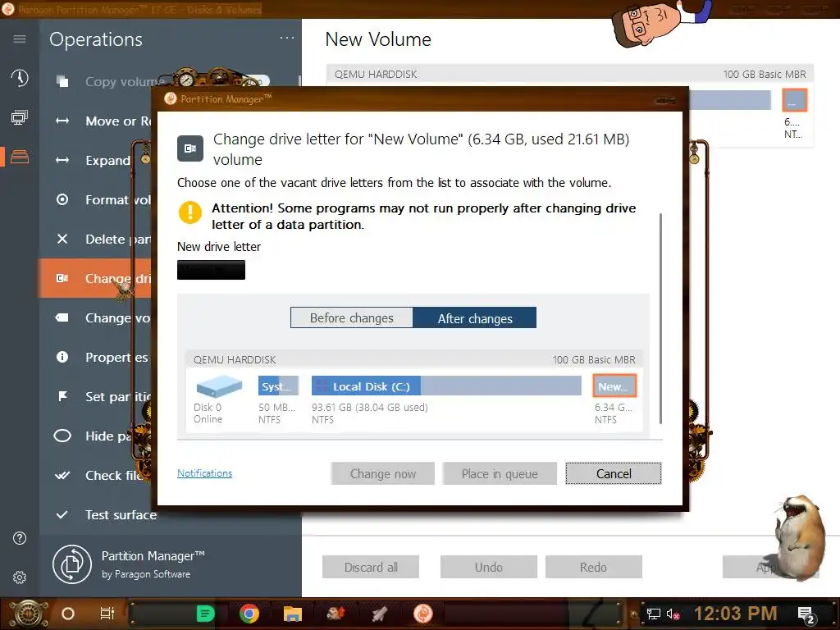The width and height of the screenshot is (840, 630).
Task: Click the Check file system double-check icon
Action: [x=62, y=475]
